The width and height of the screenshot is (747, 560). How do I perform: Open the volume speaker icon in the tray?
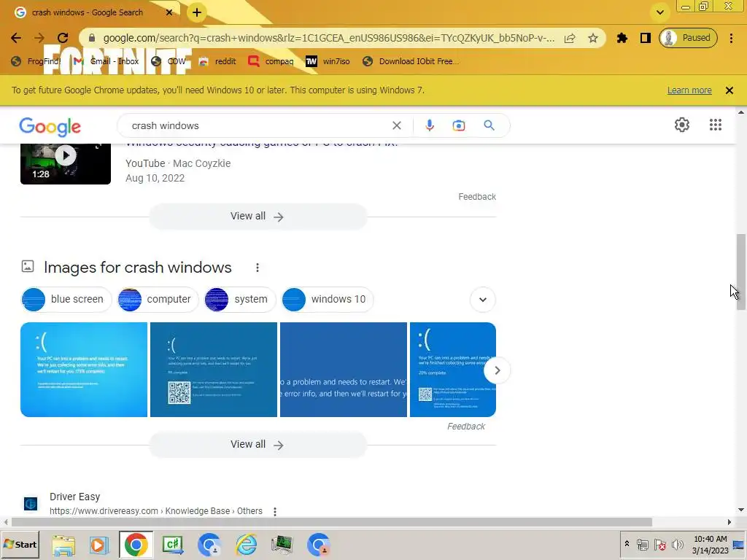[677, 544]
